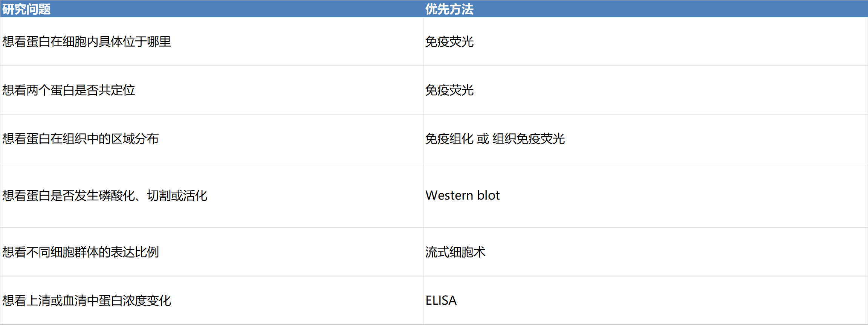
Task: Select the 想看两个蛋白是否共定位 cell
Action: click(69, 90)
